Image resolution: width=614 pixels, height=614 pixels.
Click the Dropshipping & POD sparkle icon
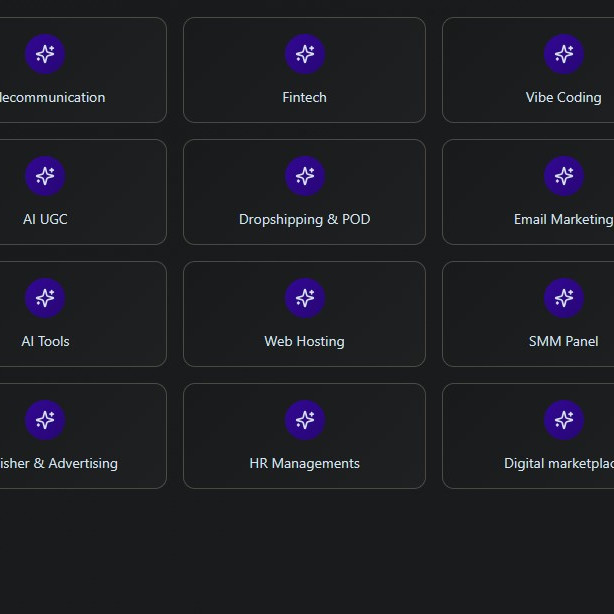click(305, 176)
